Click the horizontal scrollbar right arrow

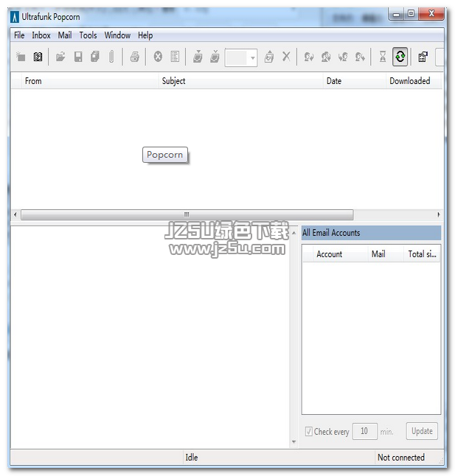tap(439, 214)
